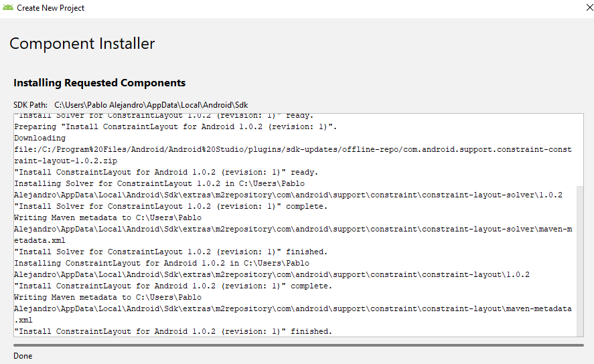Click the SDK Path label
The height and width of the screenshot is (364, 594).
point(30,105)
